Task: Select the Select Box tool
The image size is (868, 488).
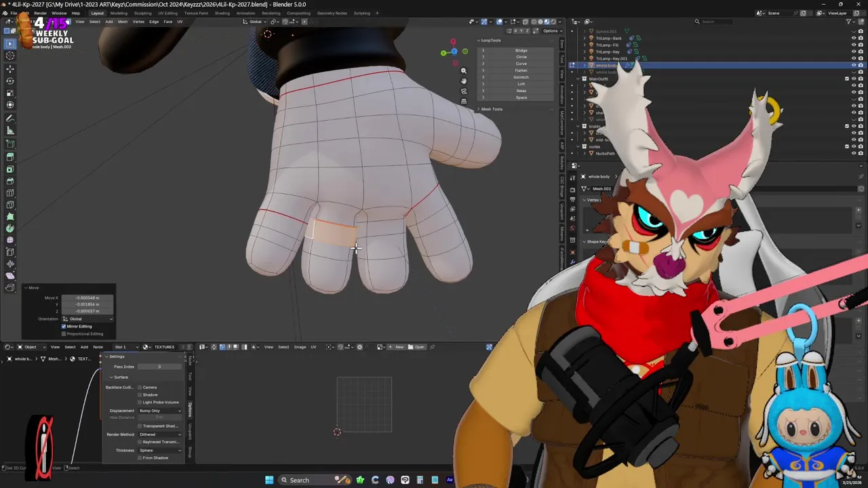Action: 10,44
